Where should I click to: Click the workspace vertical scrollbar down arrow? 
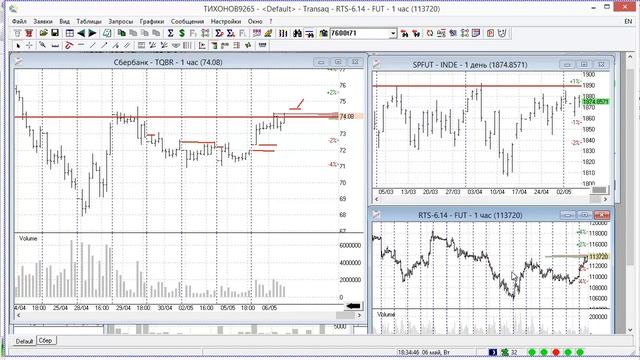(630, 329)
